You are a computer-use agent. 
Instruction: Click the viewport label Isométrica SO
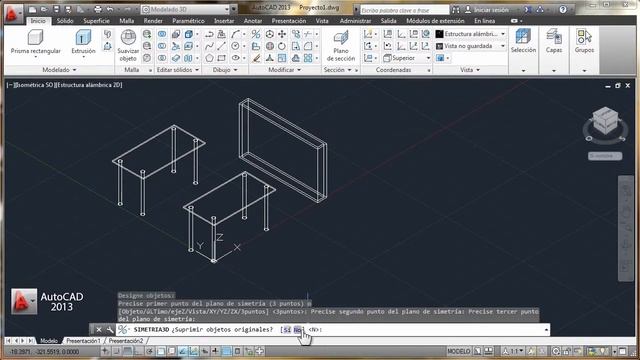(35, 85)
